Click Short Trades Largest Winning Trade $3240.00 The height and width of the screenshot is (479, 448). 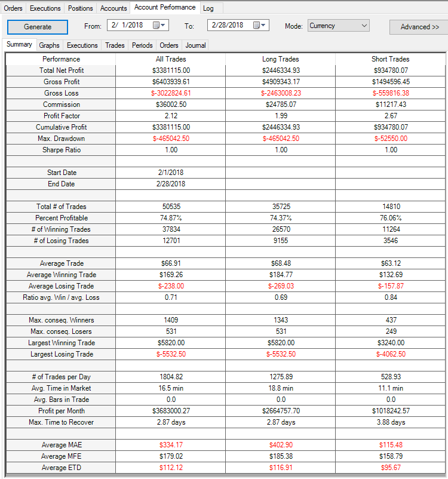391,343
